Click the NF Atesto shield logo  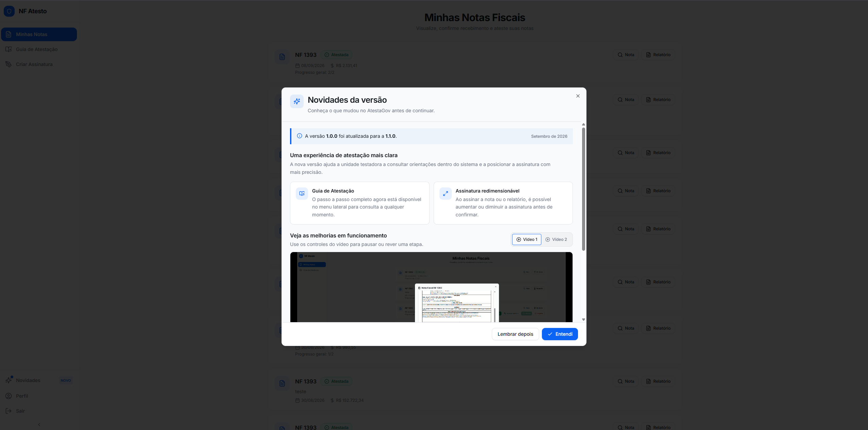[x=9, y=11]
